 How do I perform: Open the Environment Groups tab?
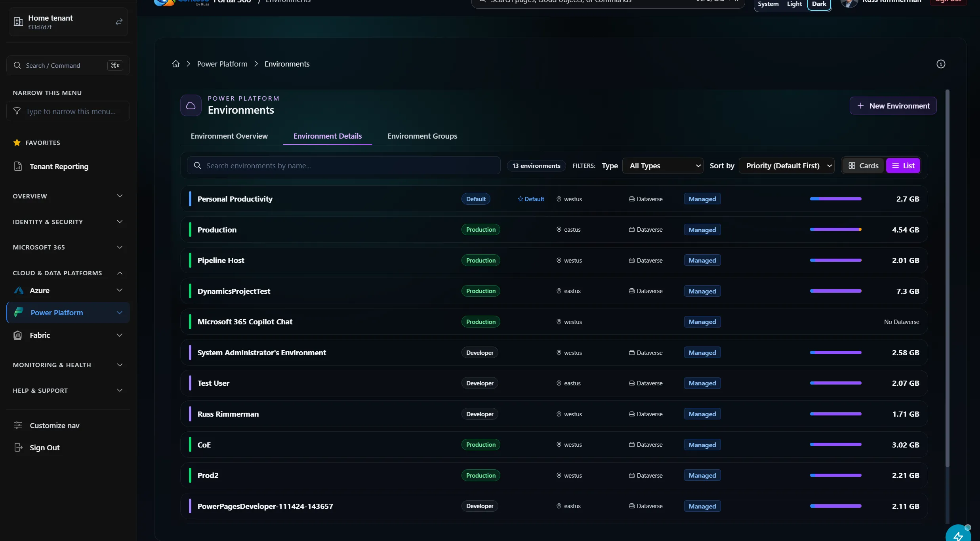422,136
